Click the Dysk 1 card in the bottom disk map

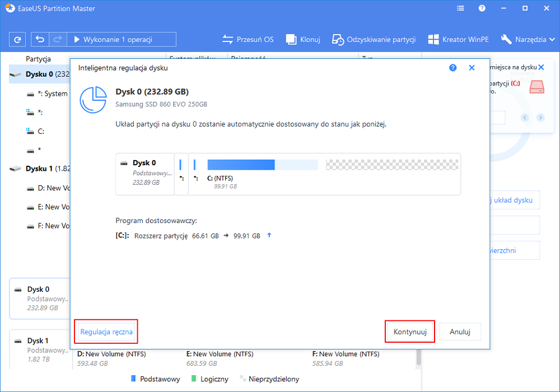click(x=40, y=350)
